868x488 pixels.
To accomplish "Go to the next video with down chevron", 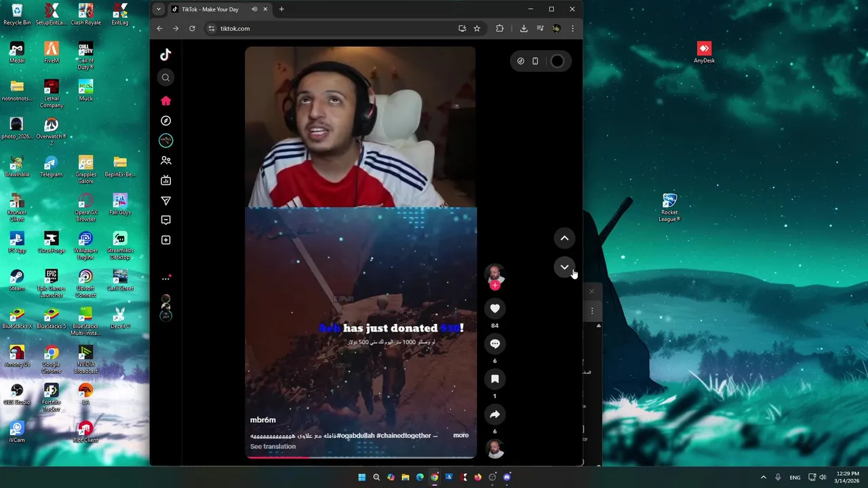I will pyautogui.click(x=564, y=267).
